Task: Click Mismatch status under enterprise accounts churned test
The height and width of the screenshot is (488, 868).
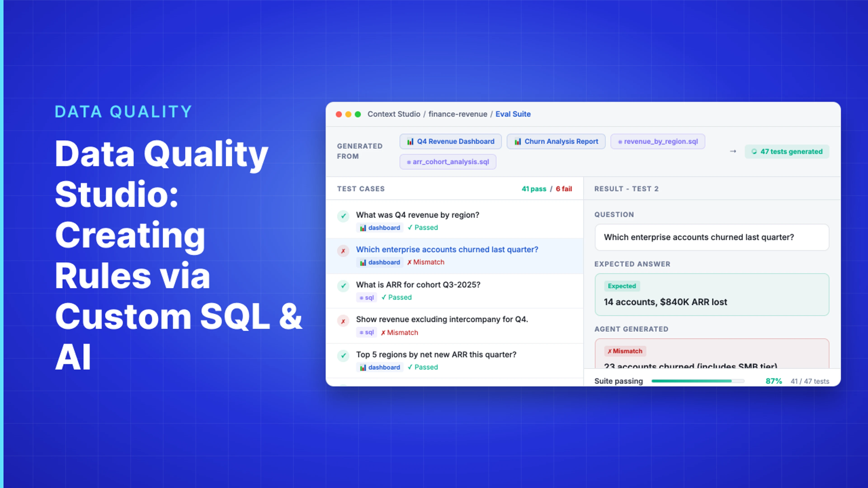Action: click(x=426, y=262)
